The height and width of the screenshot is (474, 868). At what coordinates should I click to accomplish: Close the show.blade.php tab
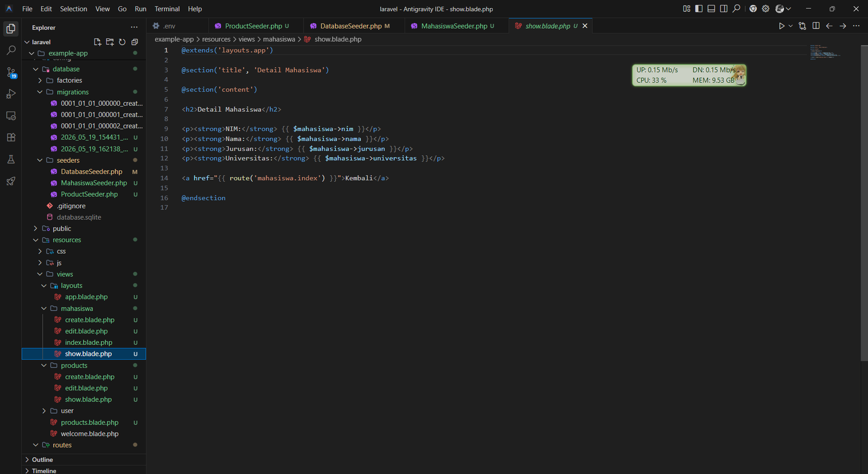(x=585, y=25)
